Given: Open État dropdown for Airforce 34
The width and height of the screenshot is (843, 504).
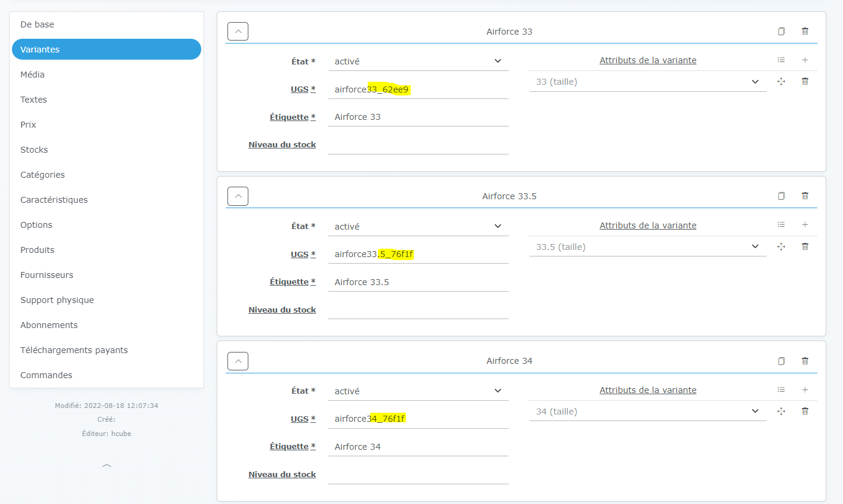Looking at the screenshot, I should (x=419, y=391).
